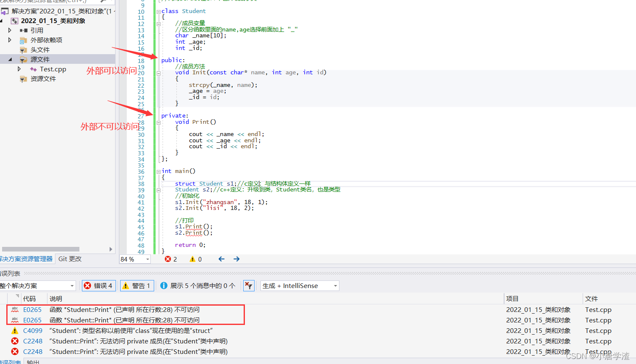Switch to the Git 更改 tab
The height and width of the screenshot is (364, 636).
[70, 259]
